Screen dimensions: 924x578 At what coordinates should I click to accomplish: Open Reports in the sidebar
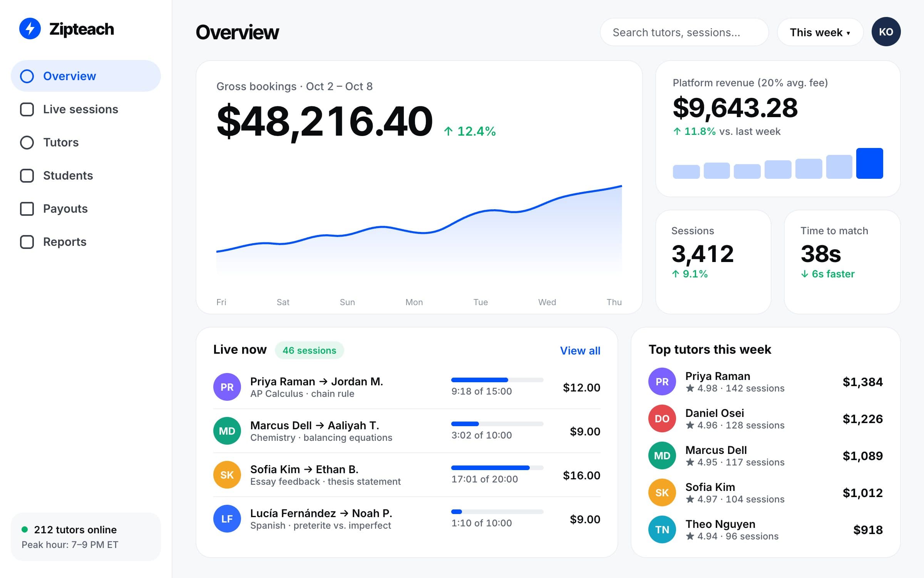86,242
